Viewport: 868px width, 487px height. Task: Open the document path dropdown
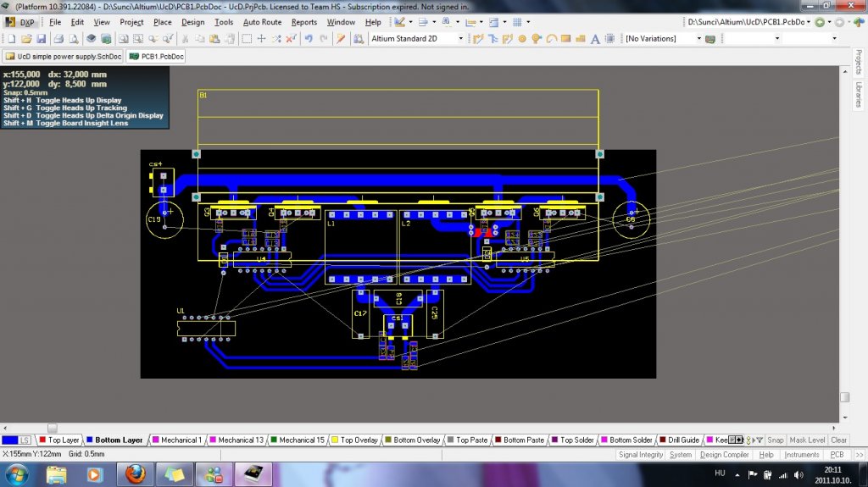coord(808,22)
